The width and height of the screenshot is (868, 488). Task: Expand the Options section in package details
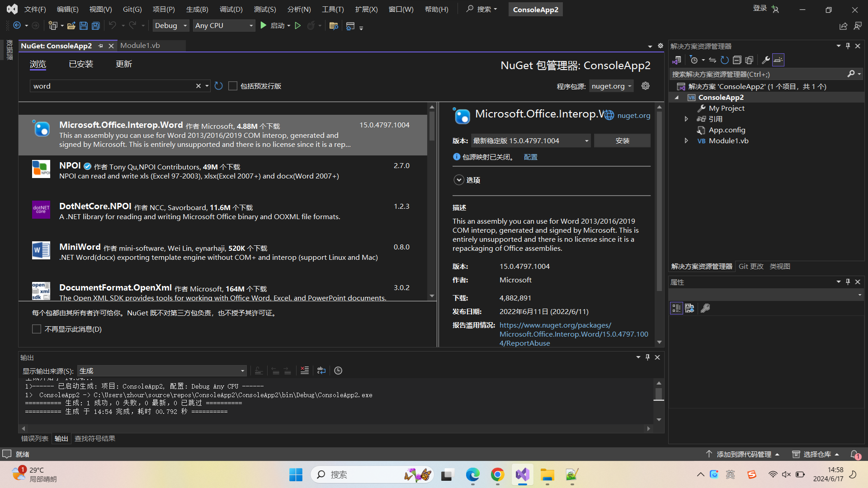coord(459,180)
